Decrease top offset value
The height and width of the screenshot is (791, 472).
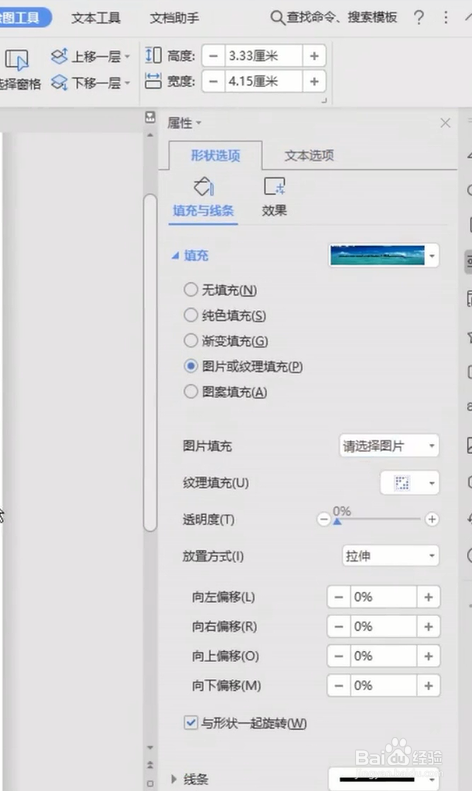coord(339,656)
